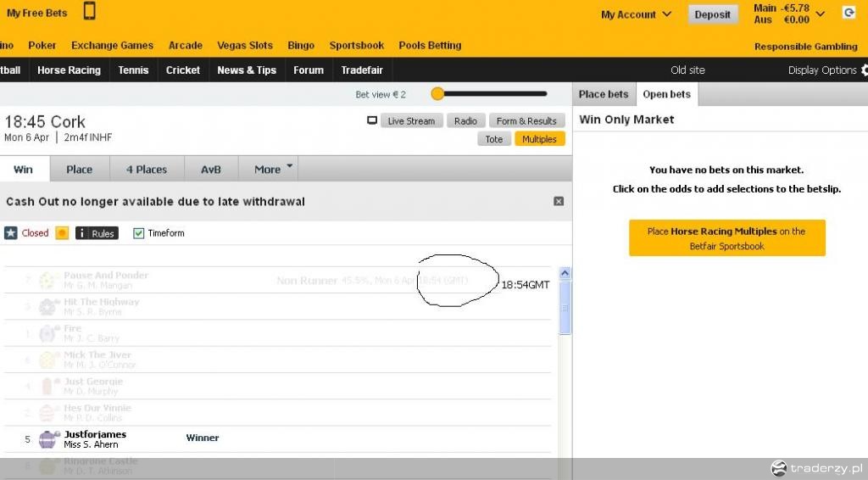The height and width of the screenshot is (480, 868).
Task: Open the Place bets tab
Action: (x=604, y=94)
